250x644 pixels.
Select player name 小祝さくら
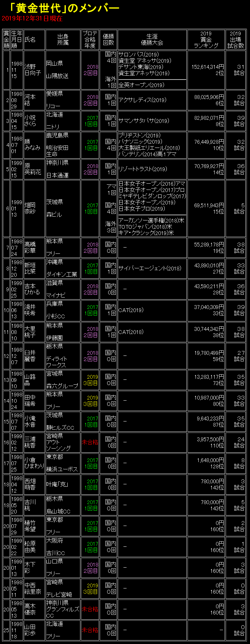(x=30, y=121)
